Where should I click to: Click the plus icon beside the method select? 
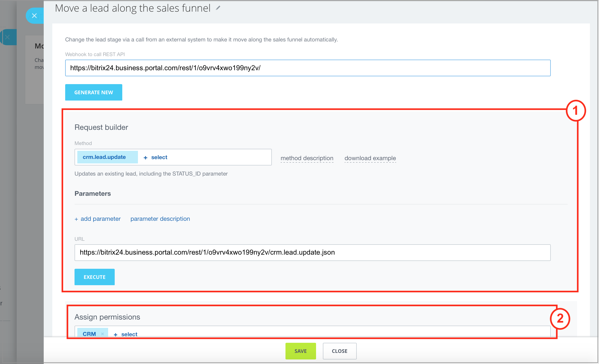pos(146,157)
